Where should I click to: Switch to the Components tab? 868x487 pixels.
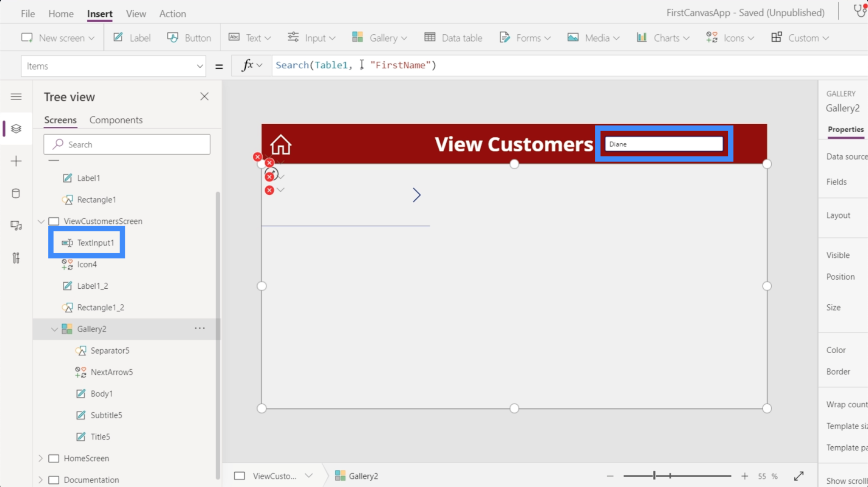(116, 120)
